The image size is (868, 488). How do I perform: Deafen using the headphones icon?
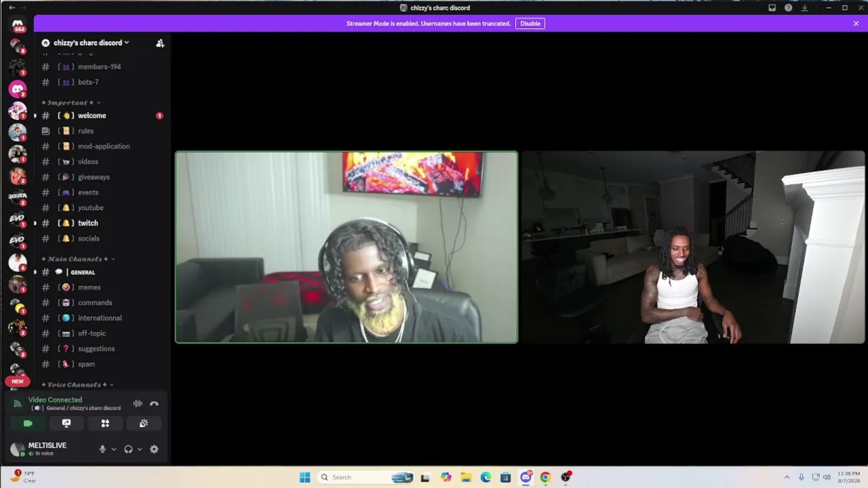(128, 449)
